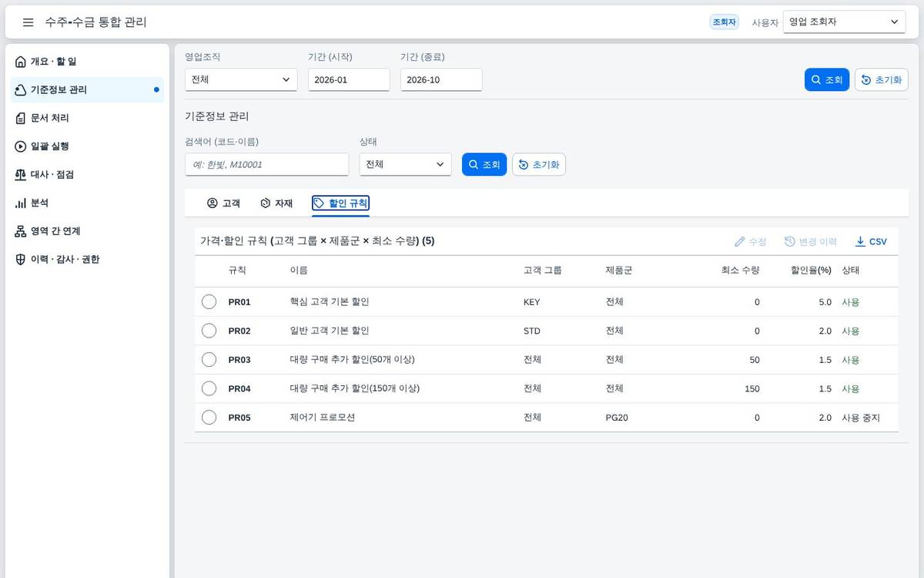The image size is (924, 578).
Task: Open 이력 · 감사 · 권한 menu item
Action: (89, 260)
